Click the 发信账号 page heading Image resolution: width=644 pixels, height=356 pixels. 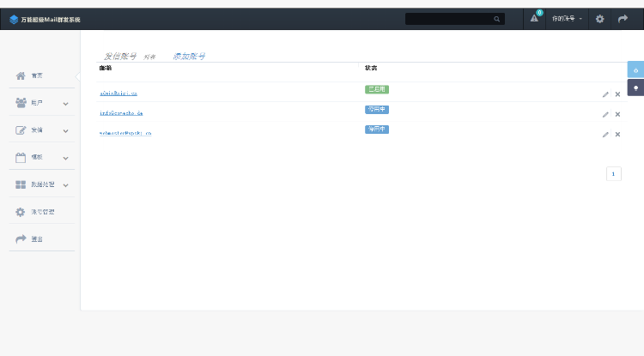click(x=120, y=57)
